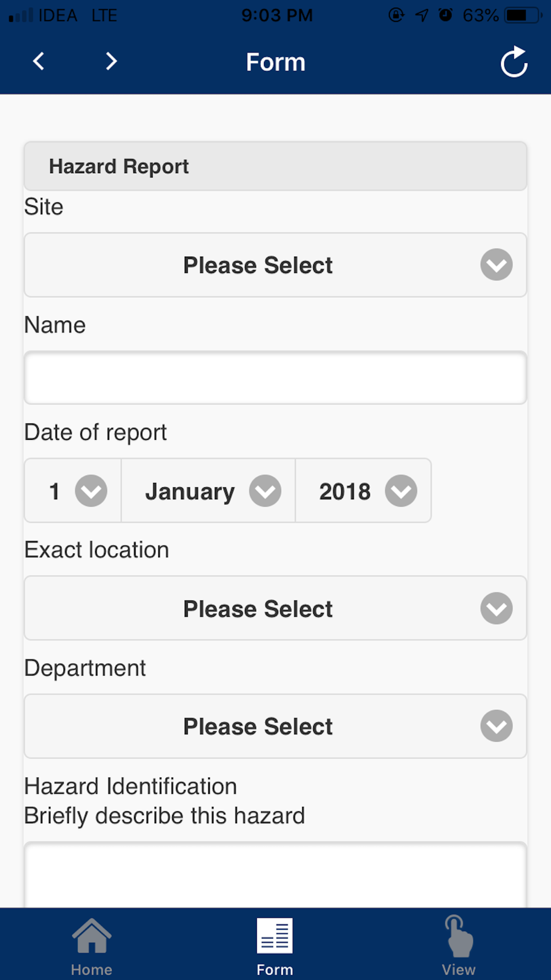Focus the hazard description text area
The image size is (551, 980).
pos(275,875)
